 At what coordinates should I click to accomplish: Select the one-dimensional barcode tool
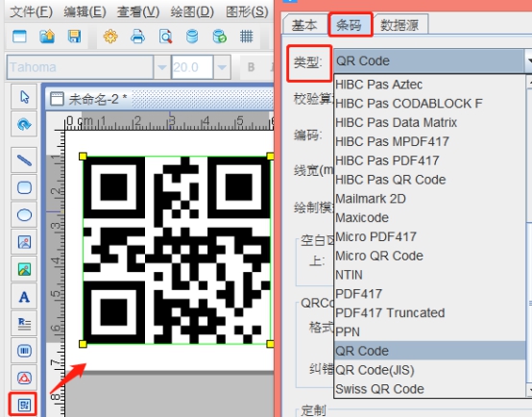tap(24, 351)
